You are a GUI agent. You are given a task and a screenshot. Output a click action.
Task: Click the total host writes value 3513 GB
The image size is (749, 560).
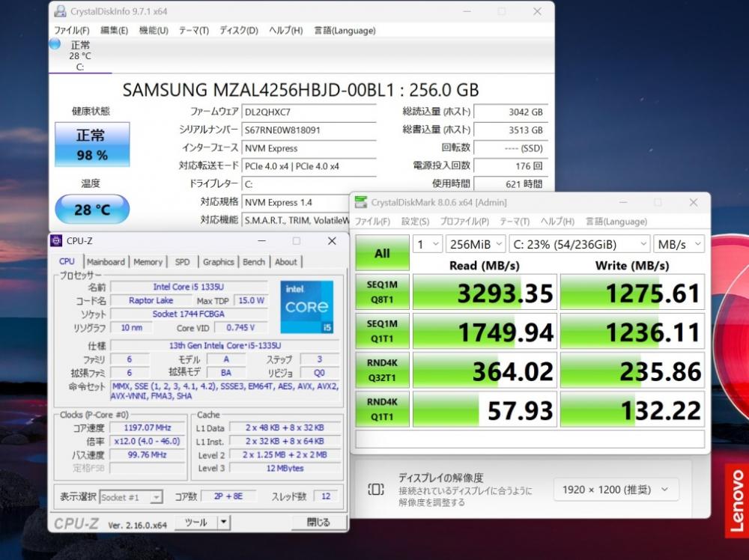pos(510,130)
